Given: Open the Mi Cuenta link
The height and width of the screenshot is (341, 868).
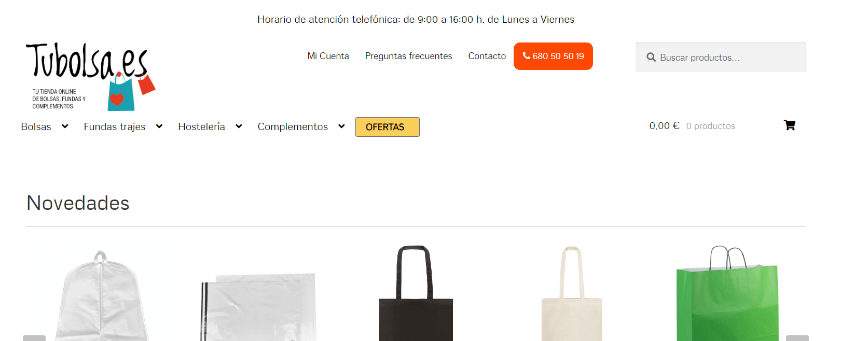Looking at the screenshot, I should (328, 56).
